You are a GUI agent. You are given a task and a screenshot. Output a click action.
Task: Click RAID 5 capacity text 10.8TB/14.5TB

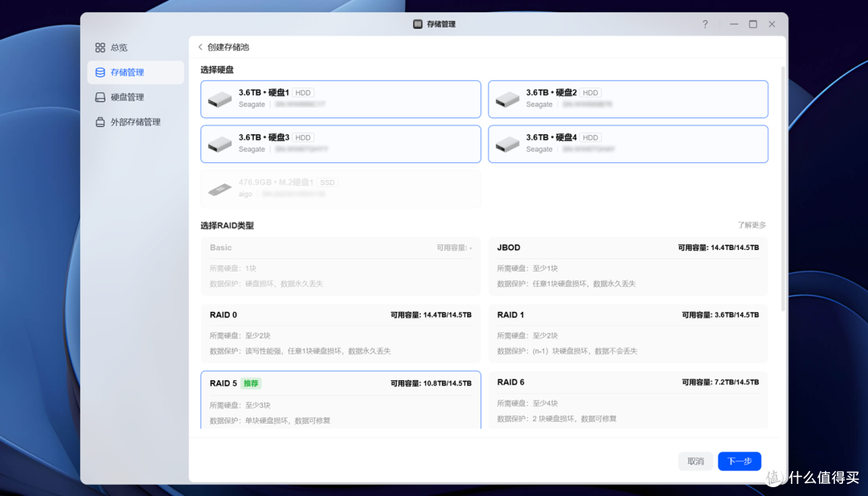coord(448,383)
